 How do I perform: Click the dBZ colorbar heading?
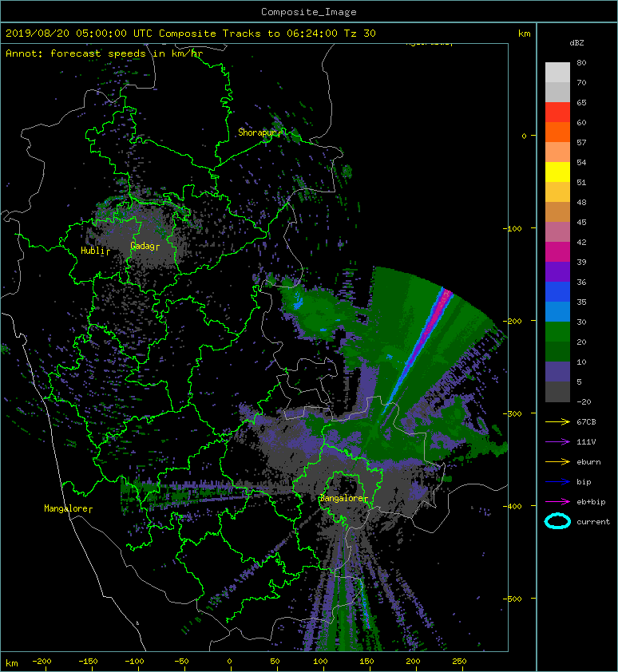[576, 43]
